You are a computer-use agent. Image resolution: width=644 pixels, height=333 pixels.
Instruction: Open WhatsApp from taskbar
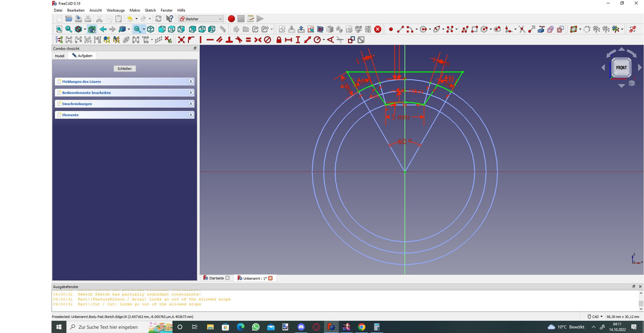tap(256, 327)
